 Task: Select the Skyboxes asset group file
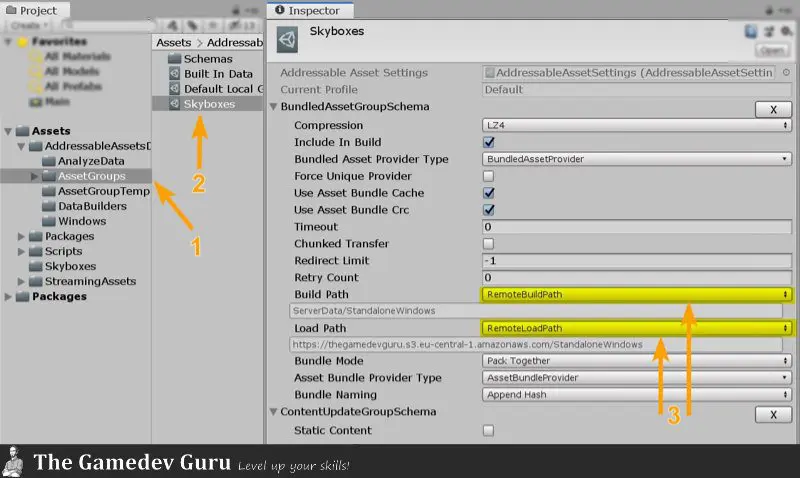pos(208,103)
